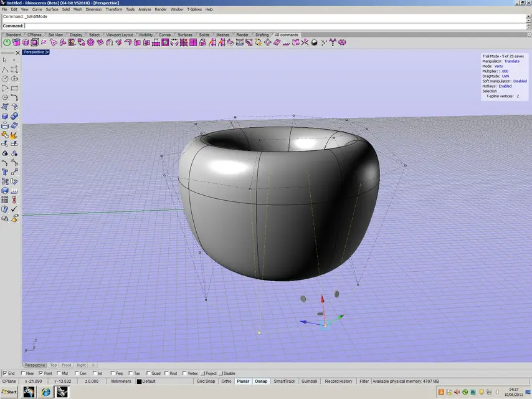Click the green power icon in T-Splines toolbar

coord(7,42)
